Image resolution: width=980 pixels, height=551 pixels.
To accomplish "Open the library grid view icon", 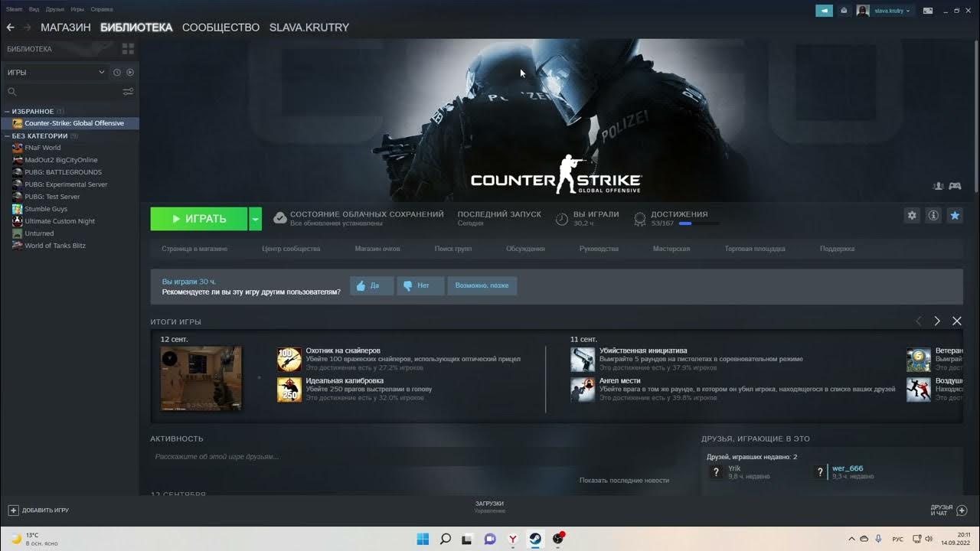I will click(x=128, y=49).
